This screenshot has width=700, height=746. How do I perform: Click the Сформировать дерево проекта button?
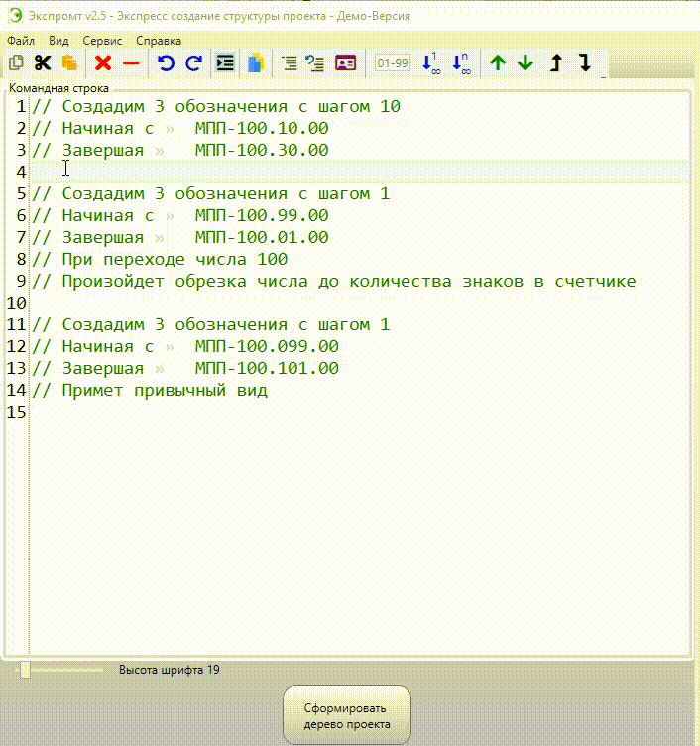tap(347, 715)
